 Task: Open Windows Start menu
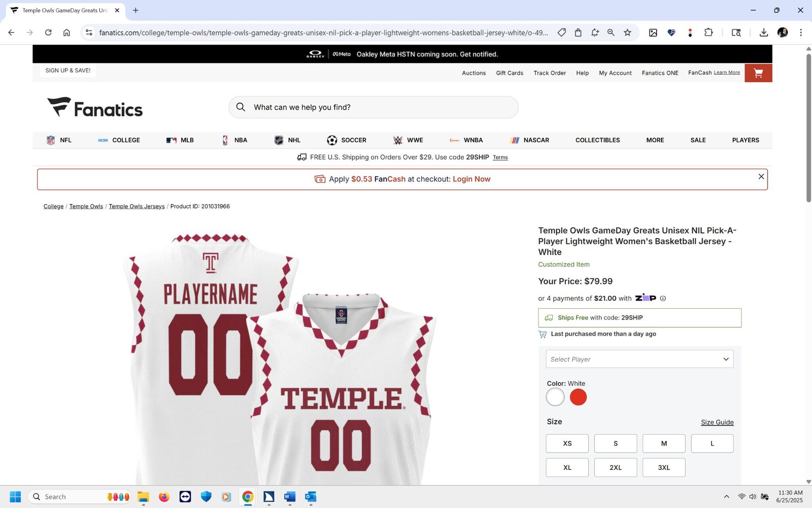[x=15, y=497]
